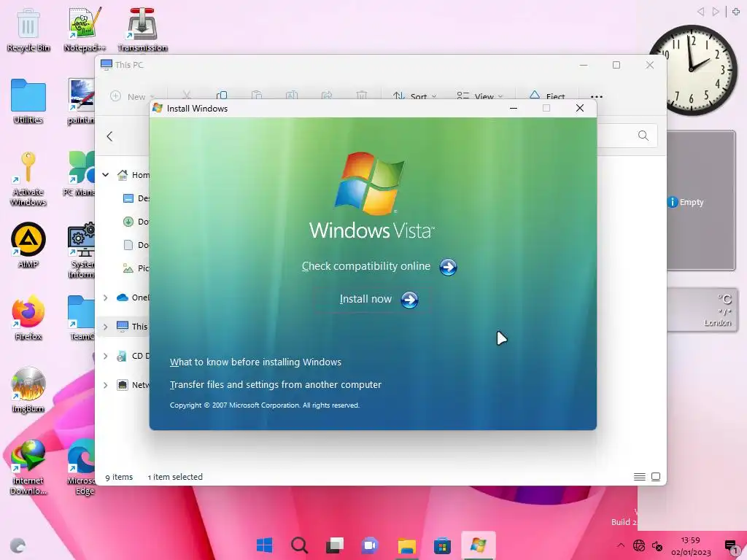
Task: Open Transfer files and settings from another computer
Action: pos(275,385)
